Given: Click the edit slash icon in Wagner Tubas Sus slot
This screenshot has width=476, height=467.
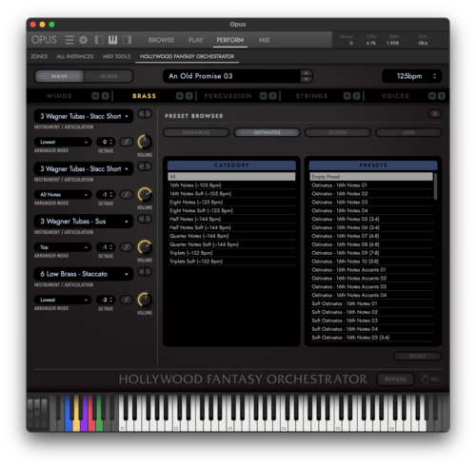Looking at the screenshot, I should click(127, 247).
